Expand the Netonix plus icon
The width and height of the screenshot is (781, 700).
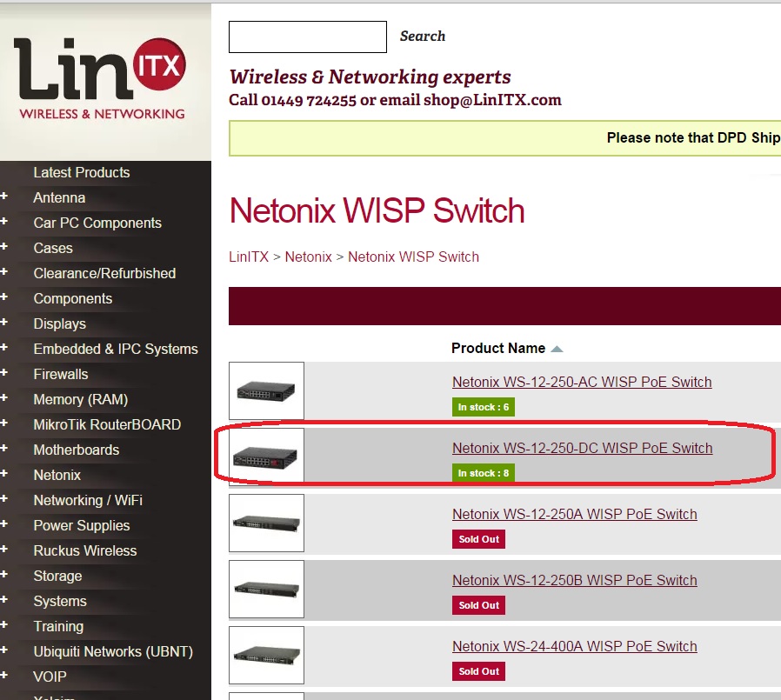tap(4, 473)
